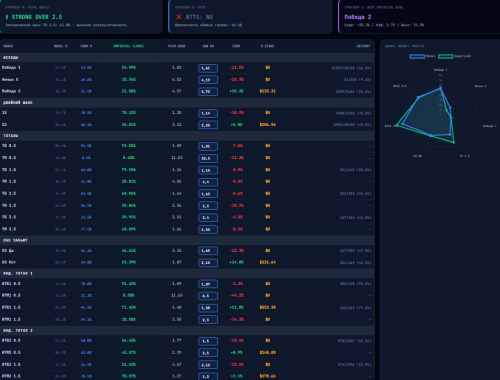This screenshot has height=380, width=500.
Task: Focus the odds input in the 1X row
Action: [208, 113]
